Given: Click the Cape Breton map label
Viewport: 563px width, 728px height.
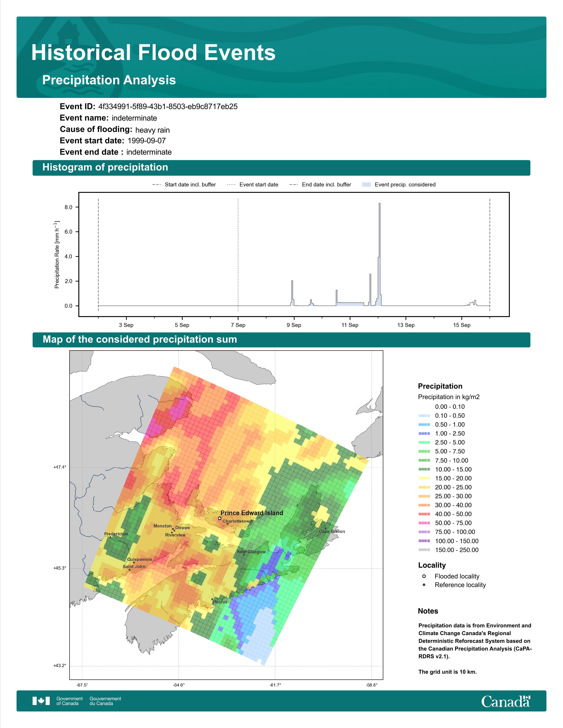Looking at the screenshot, I should pyautogui.click(x=332, y=532).
